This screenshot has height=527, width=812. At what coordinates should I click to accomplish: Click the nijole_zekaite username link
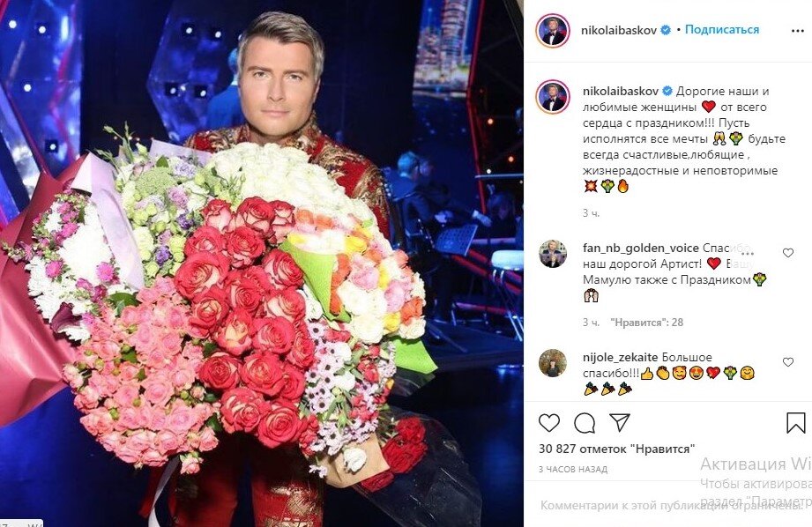point(620,357)
